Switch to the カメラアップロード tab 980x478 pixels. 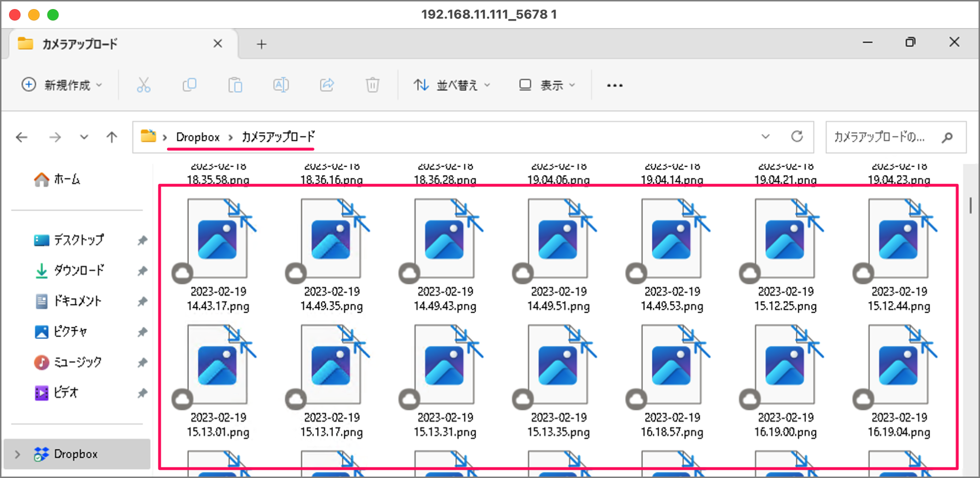tap(79, 44)
